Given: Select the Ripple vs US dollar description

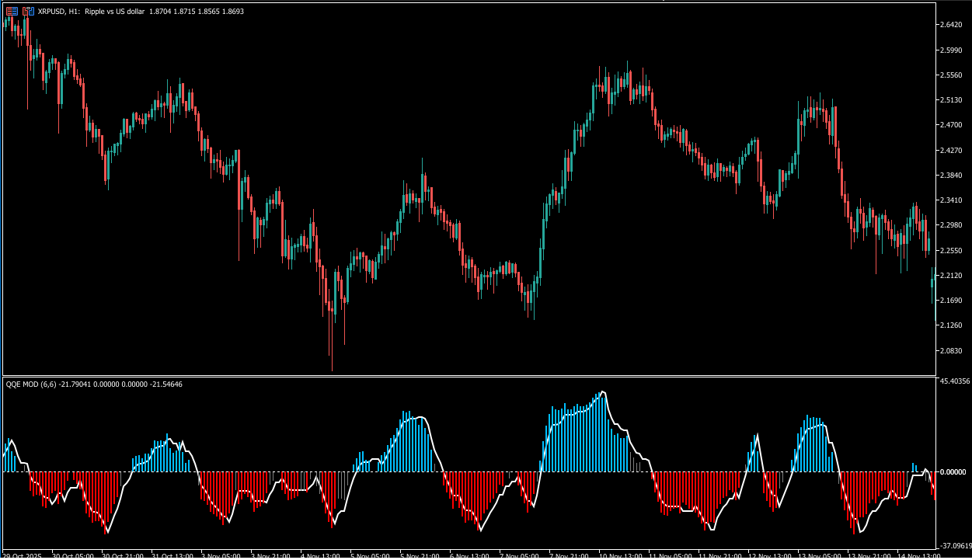Looking at the screenshot, I should 114,12.
